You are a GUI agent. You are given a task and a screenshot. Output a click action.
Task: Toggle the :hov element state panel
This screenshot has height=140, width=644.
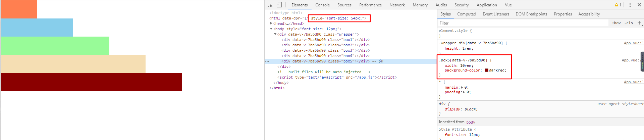coord(616,23)
